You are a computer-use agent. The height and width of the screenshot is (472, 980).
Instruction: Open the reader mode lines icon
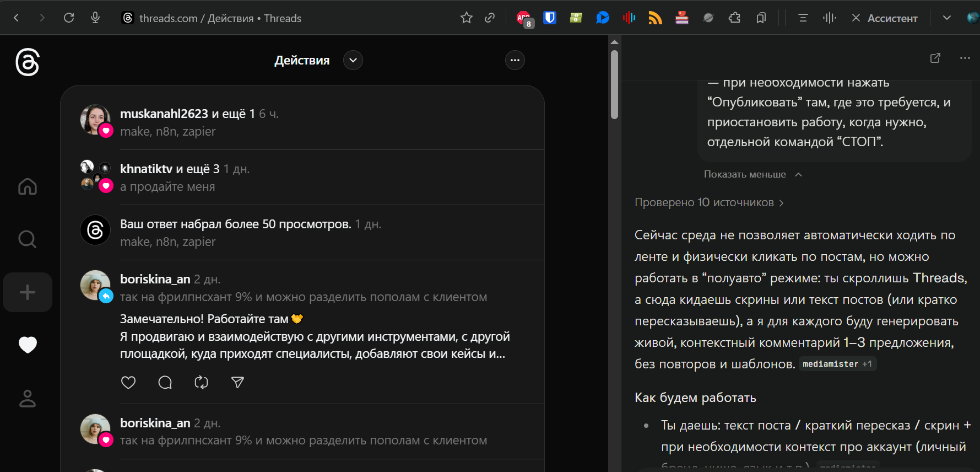803,18
